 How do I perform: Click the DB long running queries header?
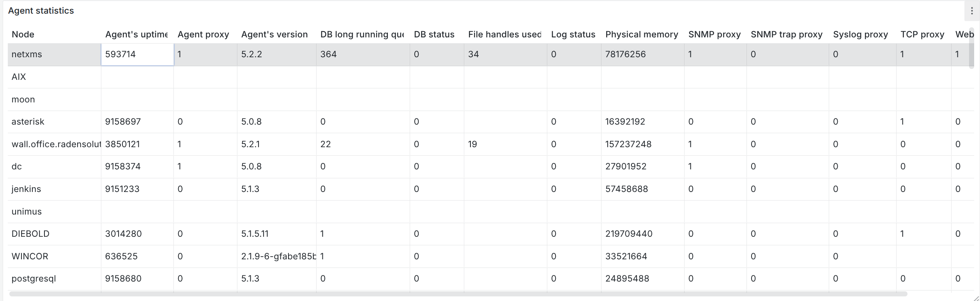[362, 34]
